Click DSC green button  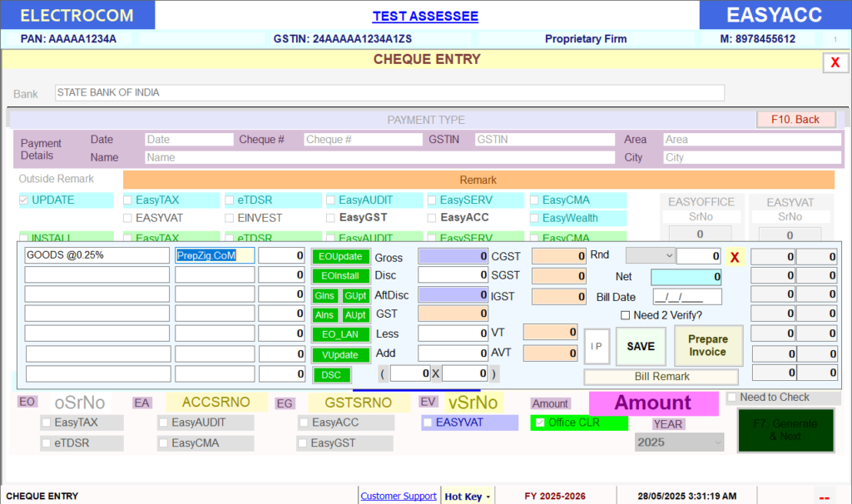331,375
